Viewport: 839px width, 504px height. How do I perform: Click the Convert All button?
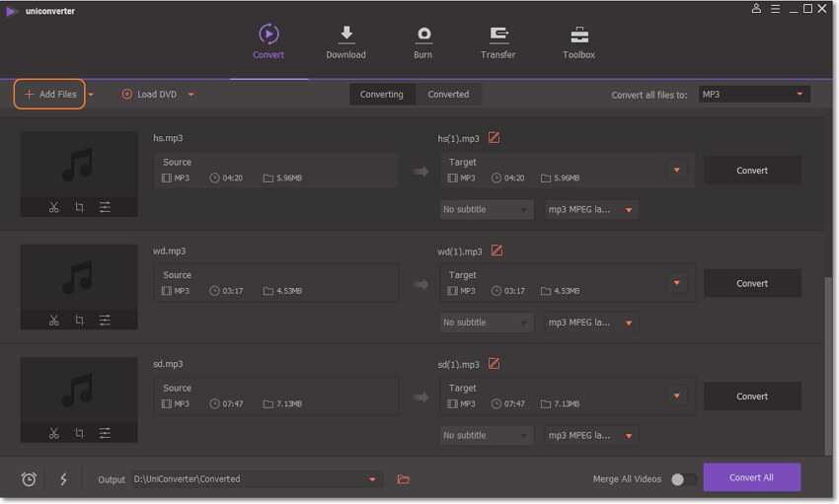click(x=751, y=477)
